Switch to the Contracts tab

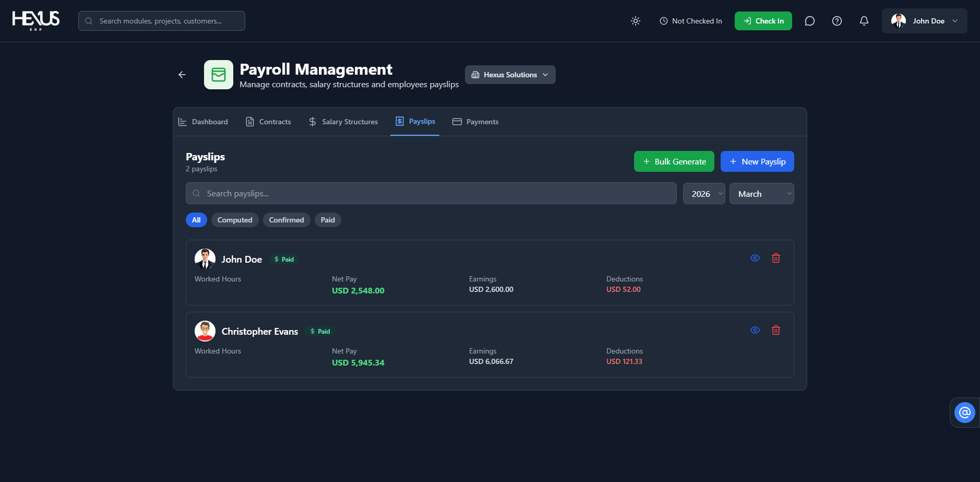click(268, 122)
